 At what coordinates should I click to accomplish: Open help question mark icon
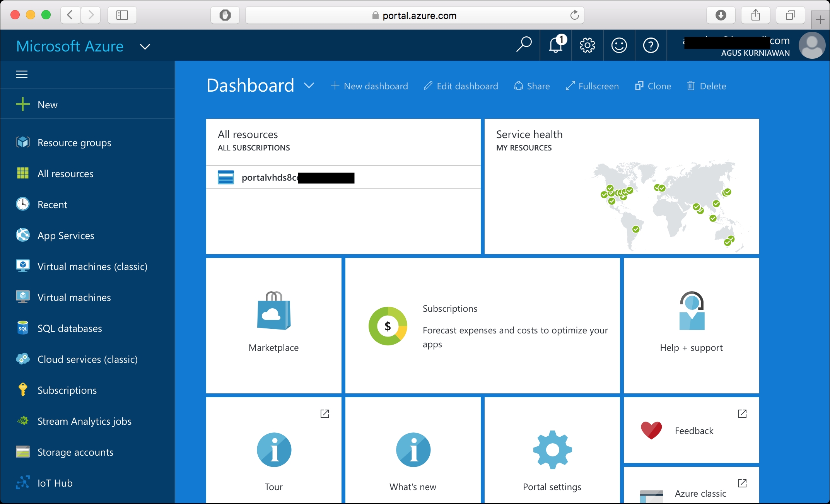pyautogui.click(x=651, y=45)
